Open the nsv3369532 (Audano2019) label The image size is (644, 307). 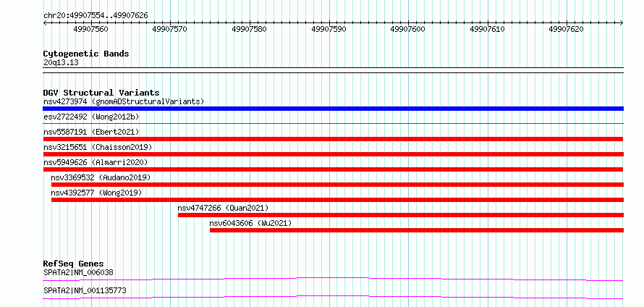(x=101, y=177)
